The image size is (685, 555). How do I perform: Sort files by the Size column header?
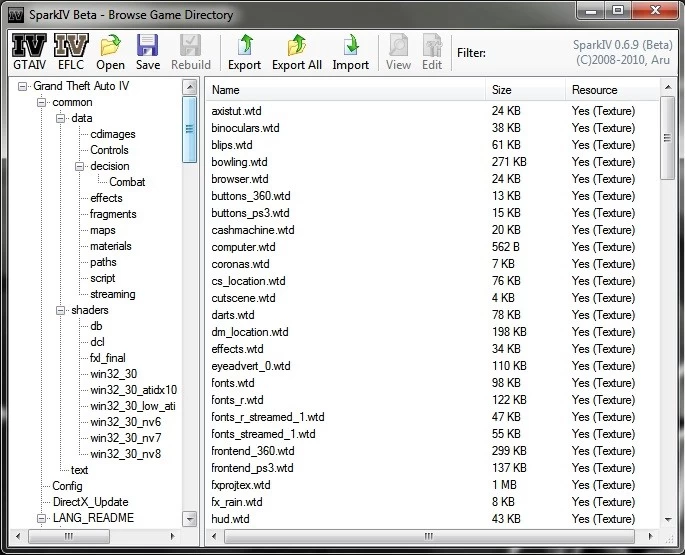pyautogui.click(x=526, y=90)
